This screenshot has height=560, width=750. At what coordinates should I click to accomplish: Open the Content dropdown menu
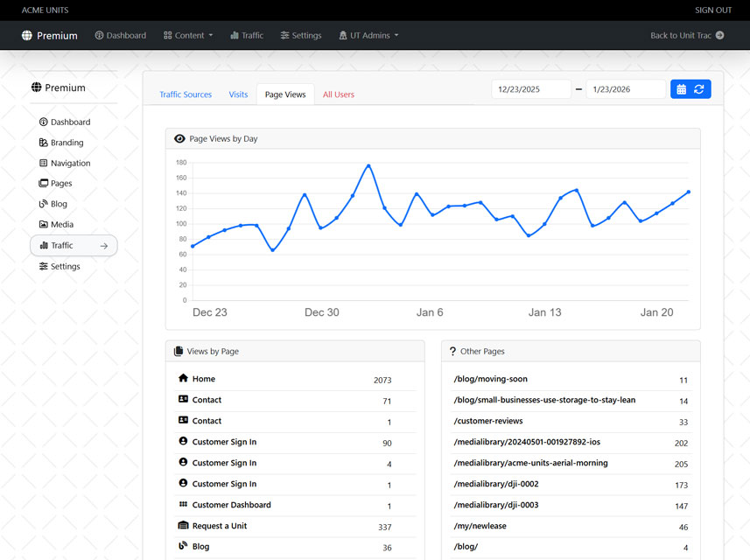point(187,35)
